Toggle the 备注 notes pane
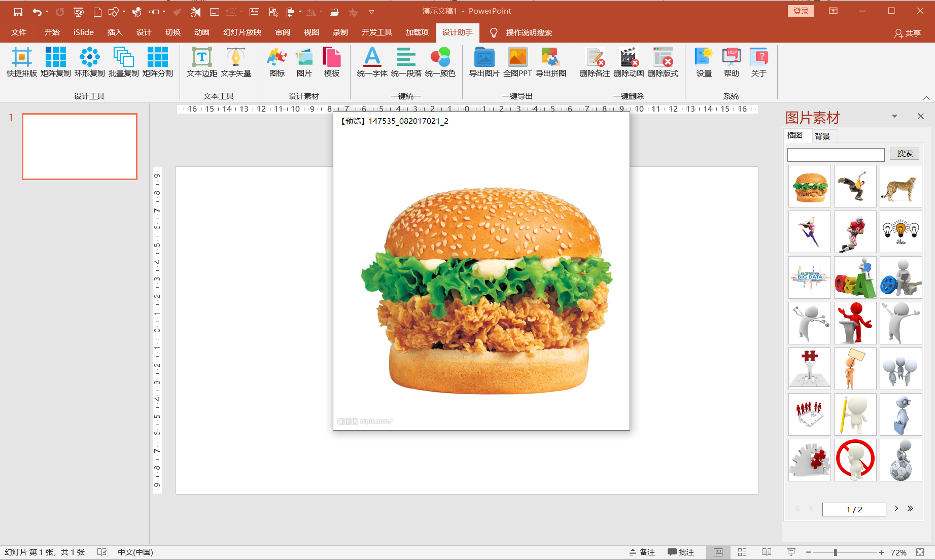Image resolution: width=935 pixels, height=560 pixels. point(642,552)
